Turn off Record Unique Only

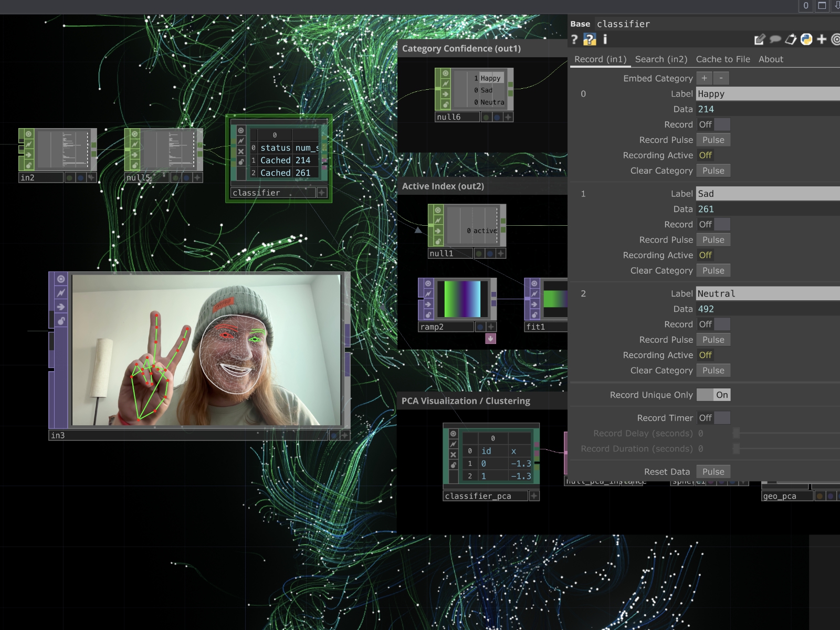pos(713,395)
